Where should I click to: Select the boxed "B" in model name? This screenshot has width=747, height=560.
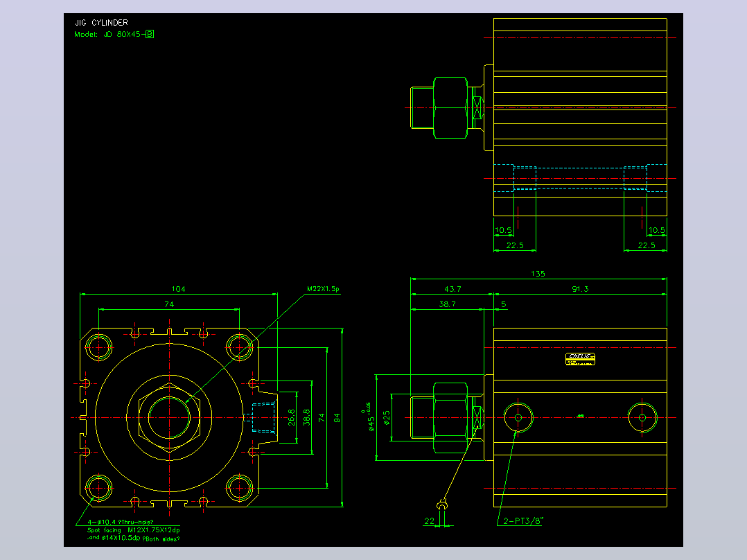[150, 35]
